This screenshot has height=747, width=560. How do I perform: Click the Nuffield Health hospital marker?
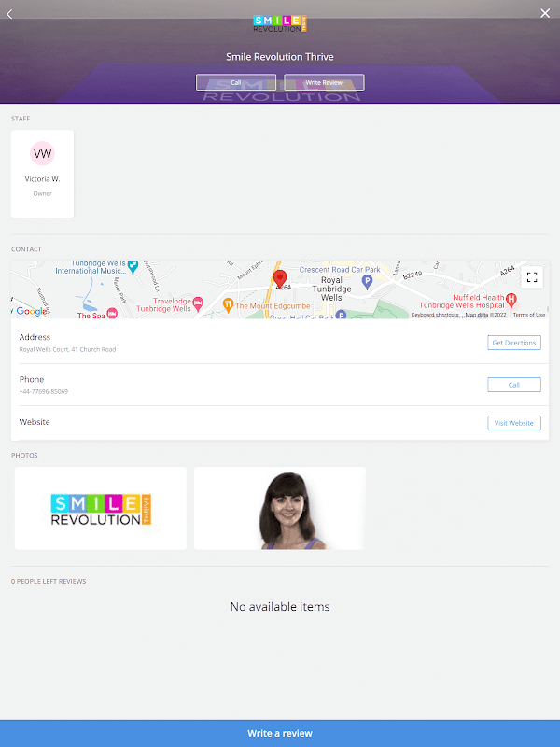511,300
